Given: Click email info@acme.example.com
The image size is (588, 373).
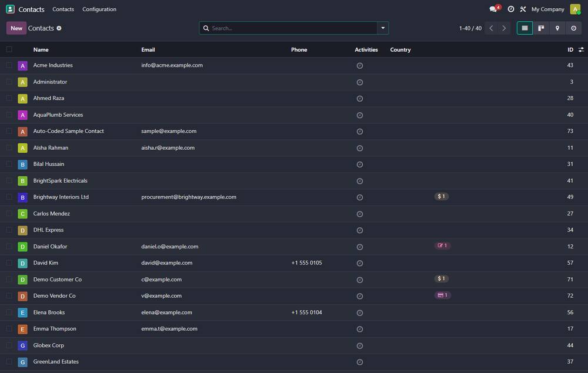Looking at the screenshot, I should [x=172, y=65].
